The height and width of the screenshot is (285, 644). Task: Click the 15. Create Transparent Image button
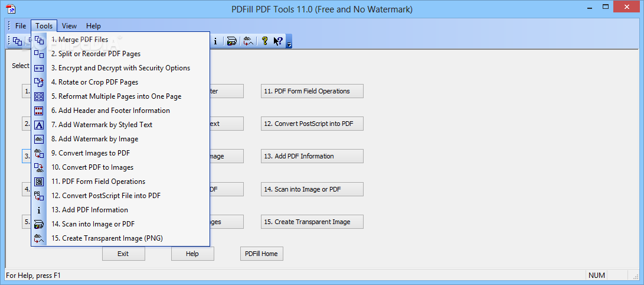coord(312,222)
